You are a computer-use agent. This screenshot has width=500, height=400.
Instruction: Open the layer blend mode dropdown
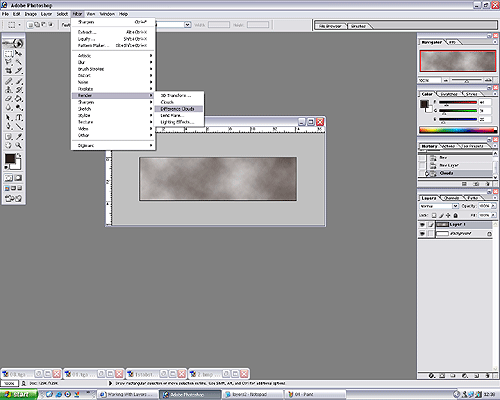pyautogui.click(x=439, y=206)
